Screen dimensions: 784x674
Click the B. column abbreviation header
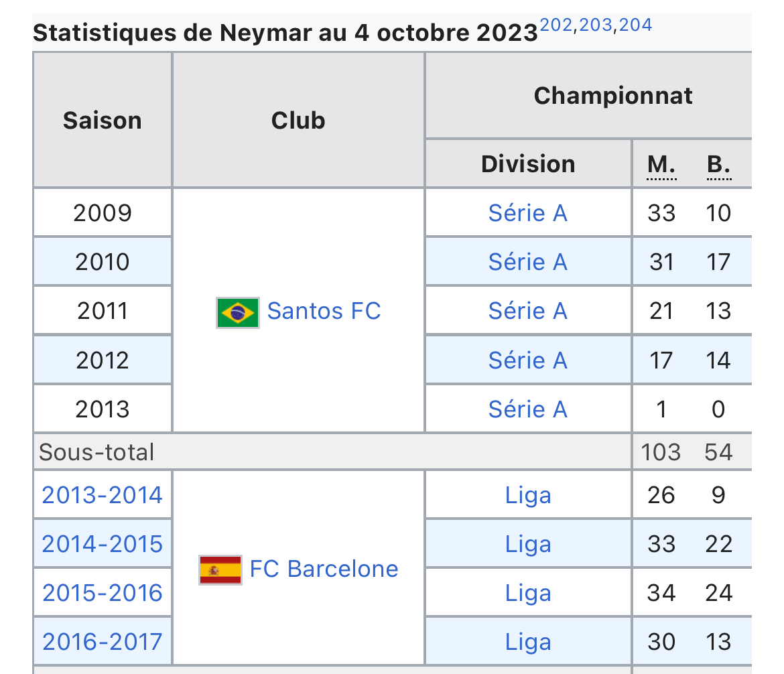719,165
